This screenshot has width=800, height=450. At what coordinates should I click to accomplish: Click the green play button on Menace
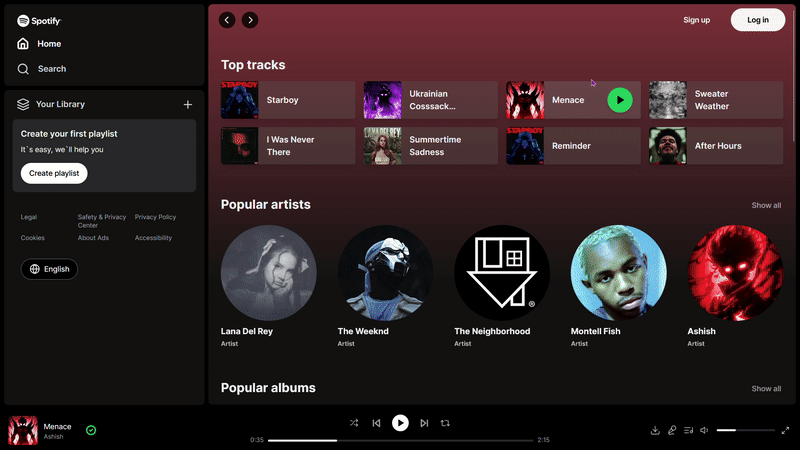click(x=620, y=100)
